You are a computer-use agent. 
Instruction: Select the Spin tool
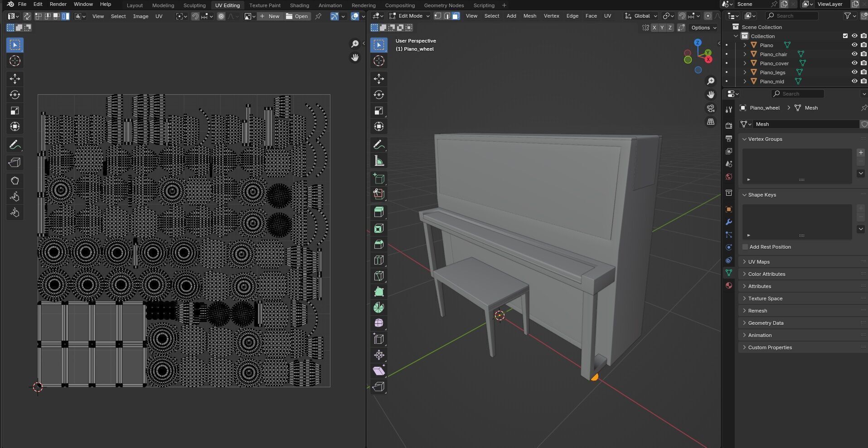pos(379,308)
